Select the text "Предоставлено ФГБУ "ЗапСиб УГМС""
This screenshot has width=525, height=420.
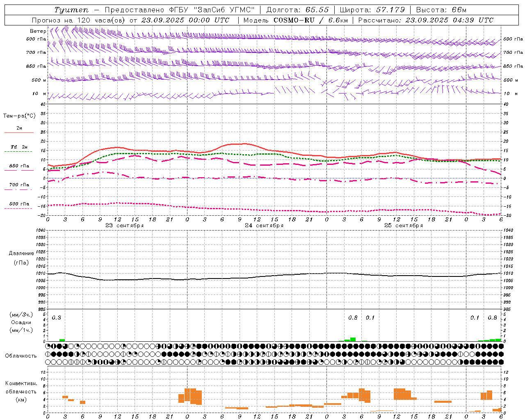(x=180, y=10)
